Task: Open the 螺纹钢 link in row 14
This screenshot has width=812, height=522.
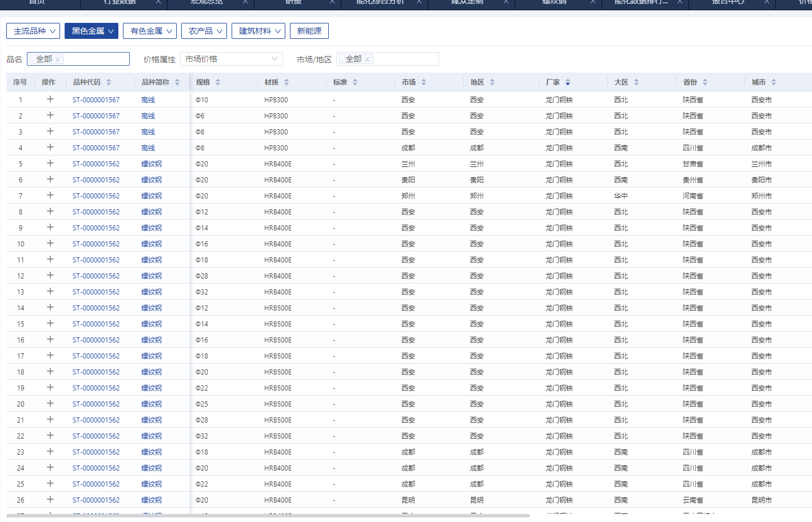Action: 152,308
